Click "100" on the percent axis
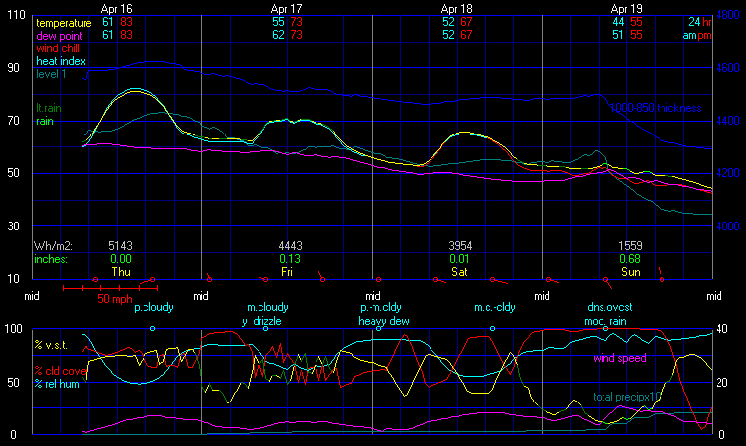 tap(13, 329)
